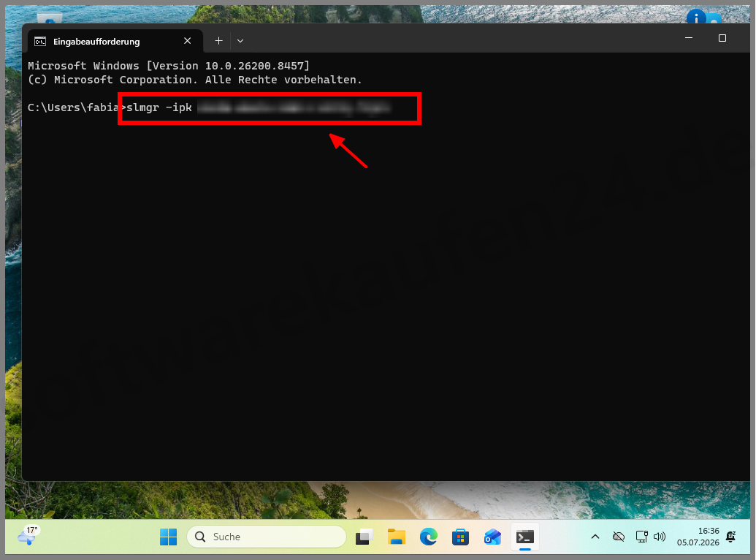Open the Windows Start menu

pos(168,537)
